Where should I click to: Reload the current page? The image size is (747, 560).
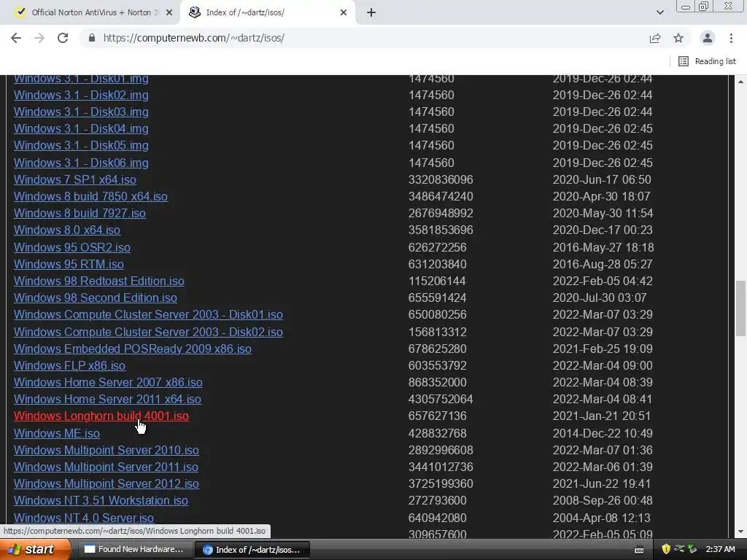(63, 38)
